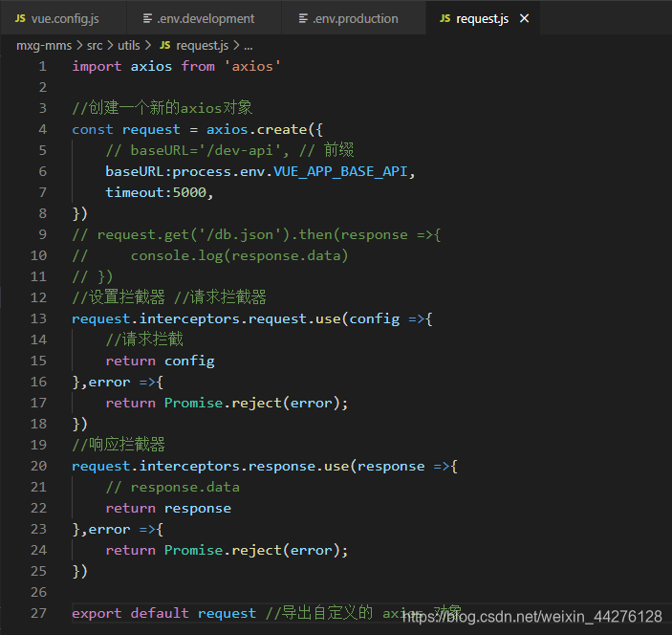The width and height of the screenshot is (672, 635).
Task: Click the chevron after request.js breadcrumb
Action: [x=236, y=46]
